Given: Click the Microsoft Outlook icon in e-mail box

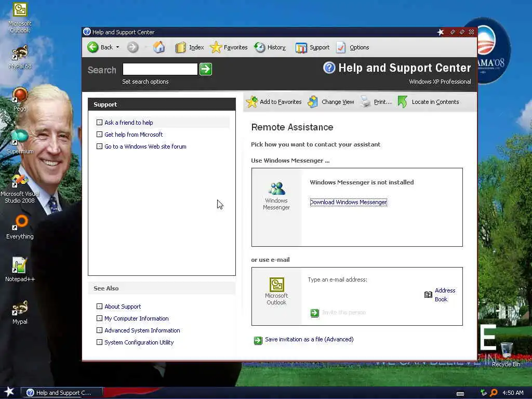Looking at the screenshot, I should (276, 284).
